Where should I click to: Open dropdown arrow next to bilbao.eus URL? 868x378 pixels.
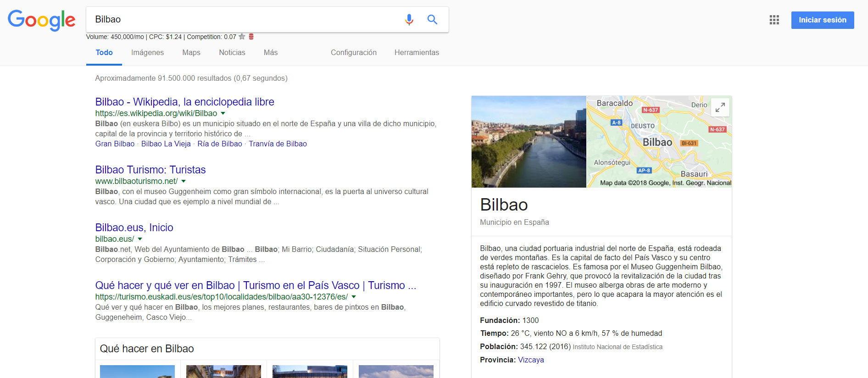point(140,239)
